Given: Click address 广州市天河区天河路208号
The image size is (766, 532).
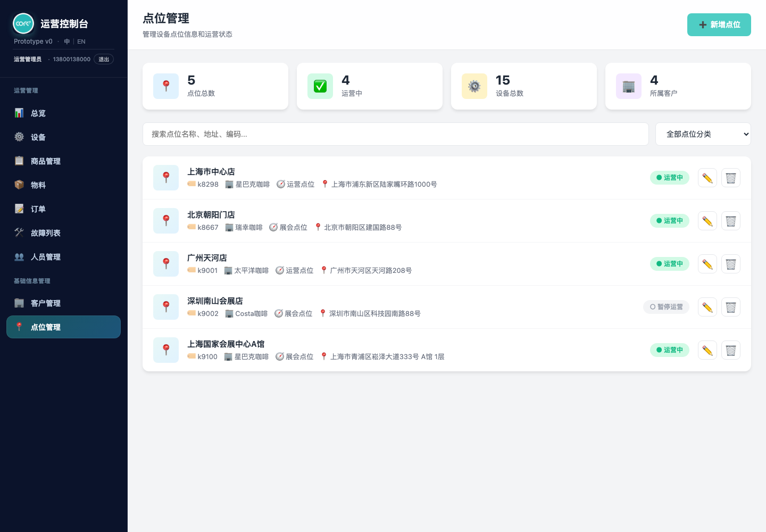Looking at the screenshot, I should click(371, 271).
